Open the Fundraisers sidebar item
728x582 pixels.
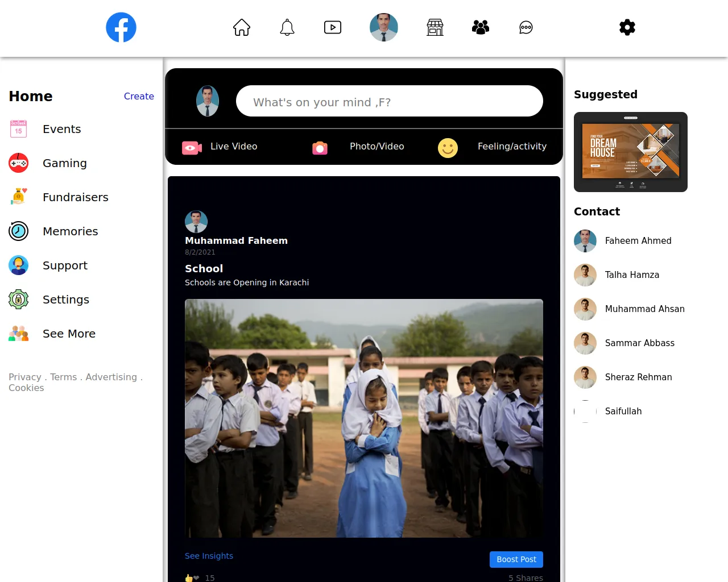(x=75, y=197)
